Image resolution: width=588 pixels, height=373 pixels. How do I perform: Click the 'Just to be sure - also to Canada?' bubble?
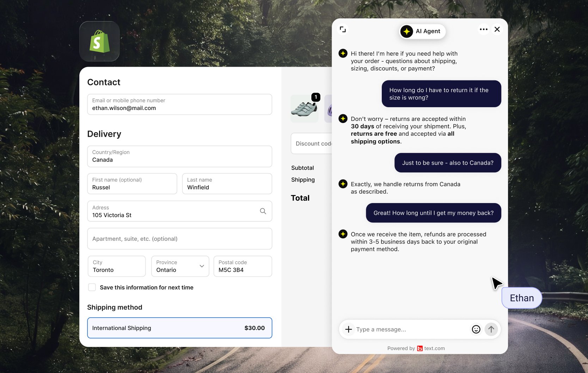(448, 163)
